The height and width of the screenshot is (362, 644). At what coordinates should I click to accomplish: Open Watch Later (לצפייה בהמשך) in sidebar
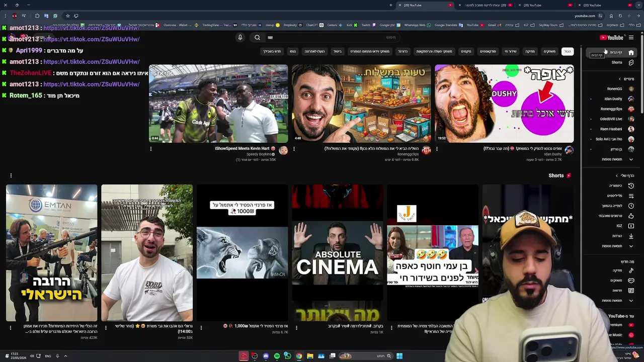612,206
